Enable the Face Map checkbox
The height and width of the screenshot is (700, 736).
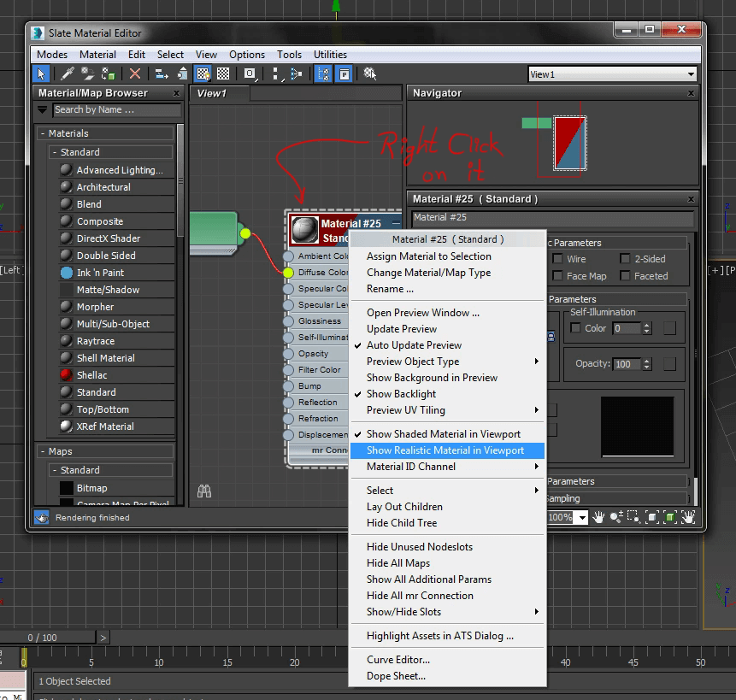click(557, 275)
